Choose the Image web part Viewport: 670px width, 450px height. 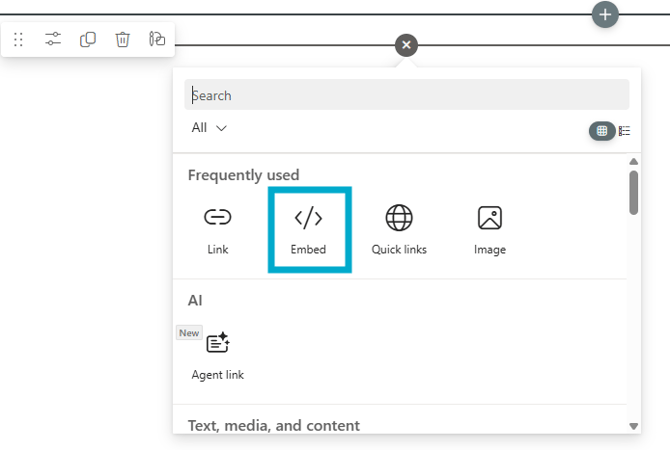point(490,230)
